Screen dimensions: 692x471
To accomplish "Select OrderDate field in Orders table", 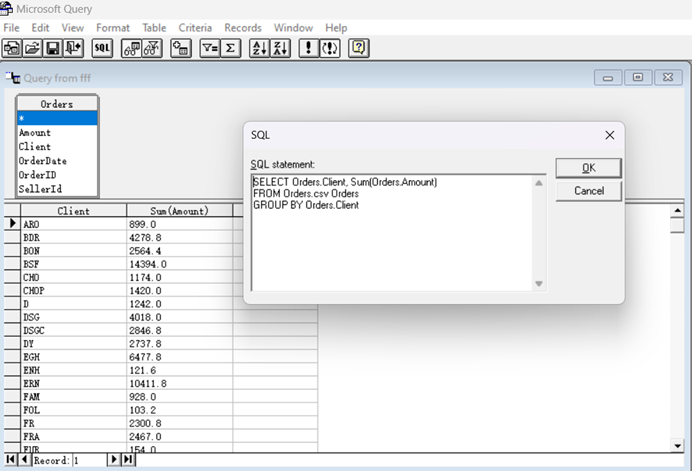I will (42, 161).
